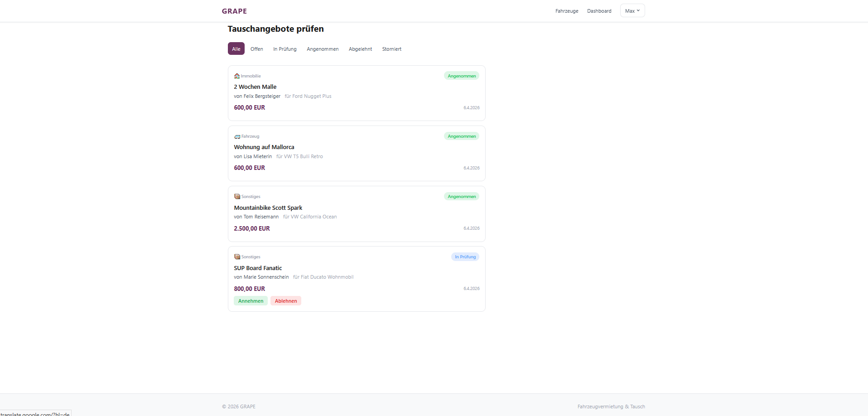Open the Wohnung auf Mallorca offer

[x=264, y=147]
